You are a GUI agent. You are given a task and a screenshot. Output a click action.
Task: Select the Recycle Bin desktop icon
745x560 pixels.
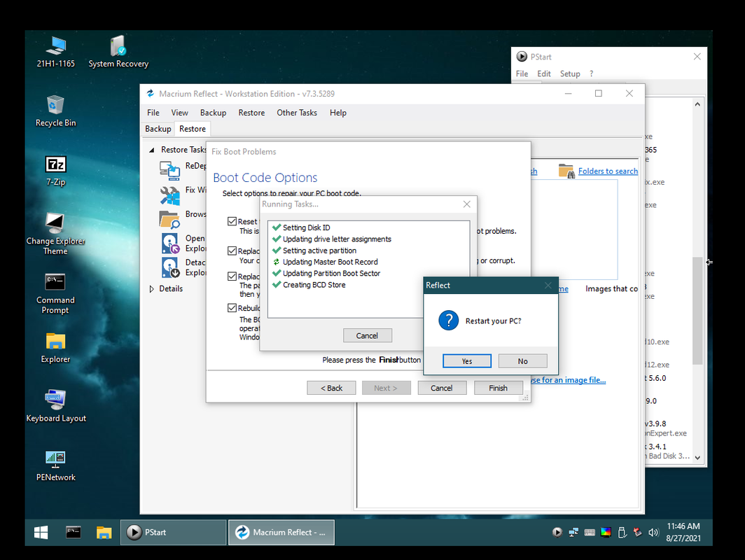[55, 111]
